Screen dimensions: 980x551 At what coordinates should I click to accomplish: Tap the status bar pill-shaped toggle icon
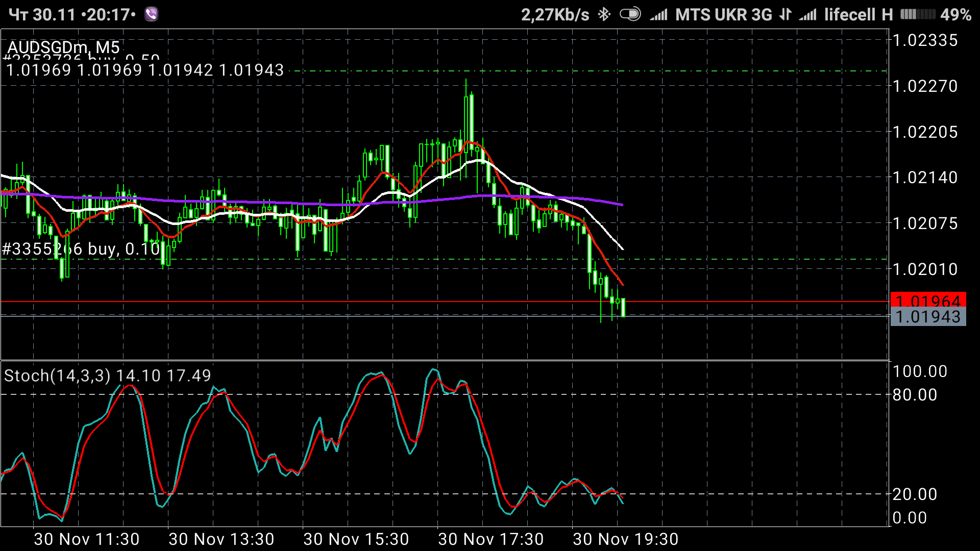click(630, 14)
